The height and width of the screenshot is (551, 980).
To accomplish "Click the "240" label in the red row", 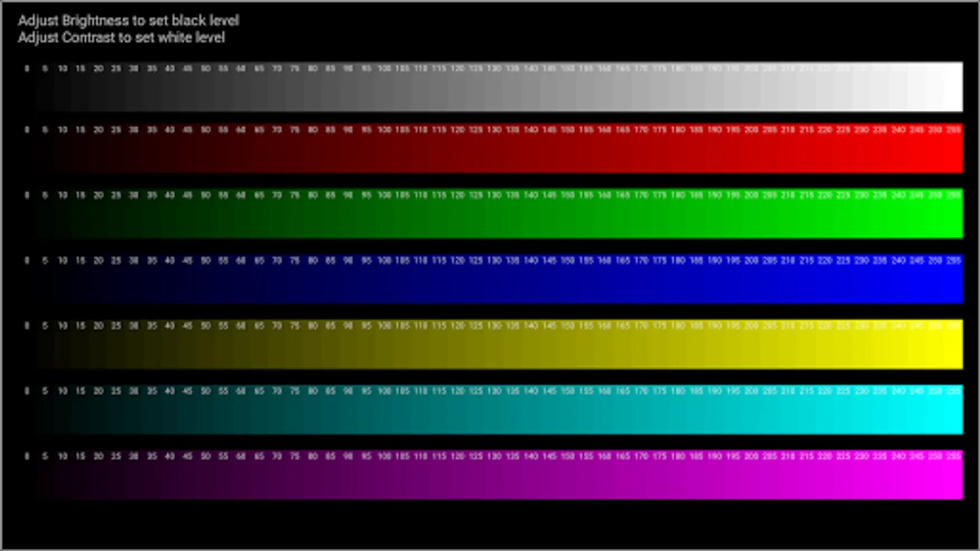I will coord(898,130).
